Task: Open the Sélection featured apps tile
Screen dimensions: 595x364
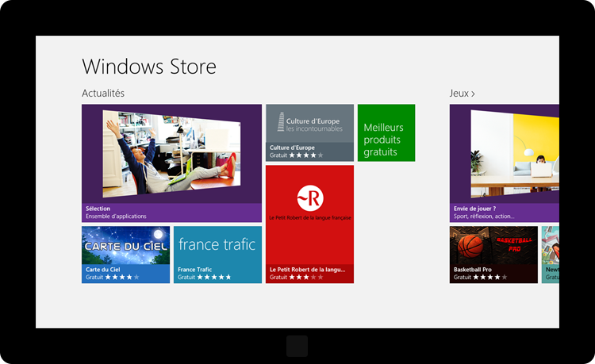Action: click(171, 163)
